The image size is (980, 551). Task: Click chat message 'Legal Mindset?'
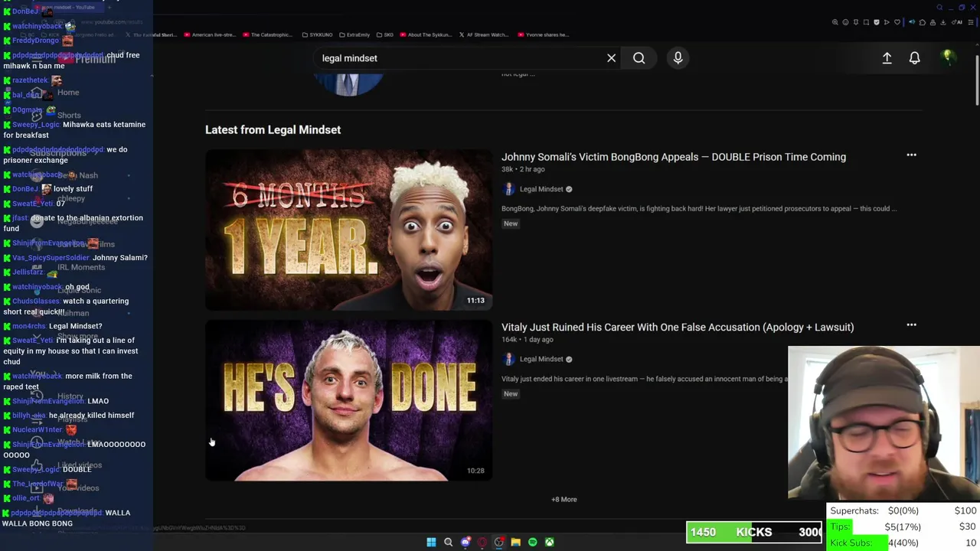pos(75,326)
